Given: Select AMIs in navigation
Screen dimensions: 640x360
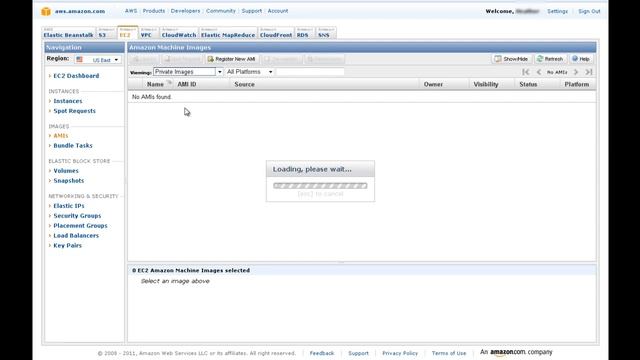Looking at the screenshot, I should (x=61, y=136).
